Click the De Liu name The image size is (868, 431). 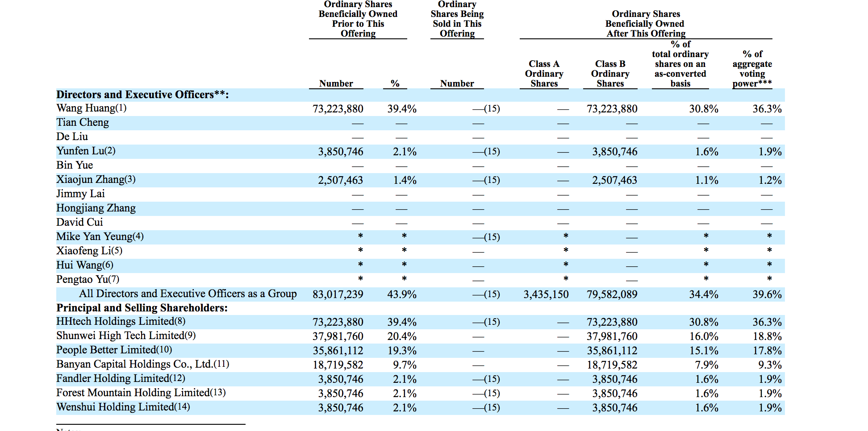(x=72, y=137)
